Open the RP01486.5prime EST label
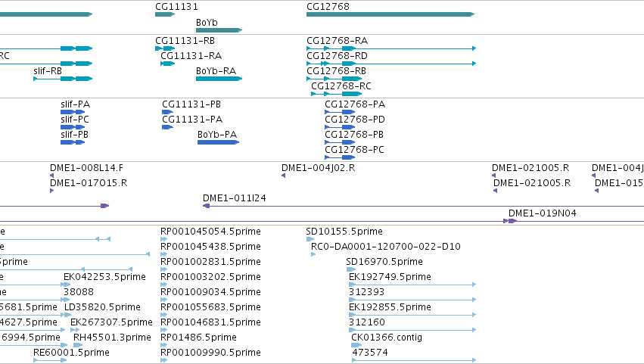This screenshot has height=364, width=644. 198,338
